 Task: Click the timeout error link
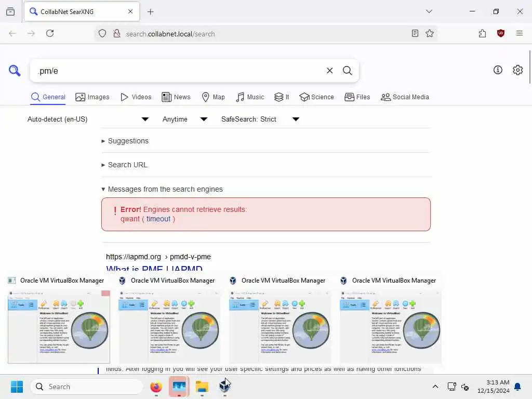pos(158,219)
